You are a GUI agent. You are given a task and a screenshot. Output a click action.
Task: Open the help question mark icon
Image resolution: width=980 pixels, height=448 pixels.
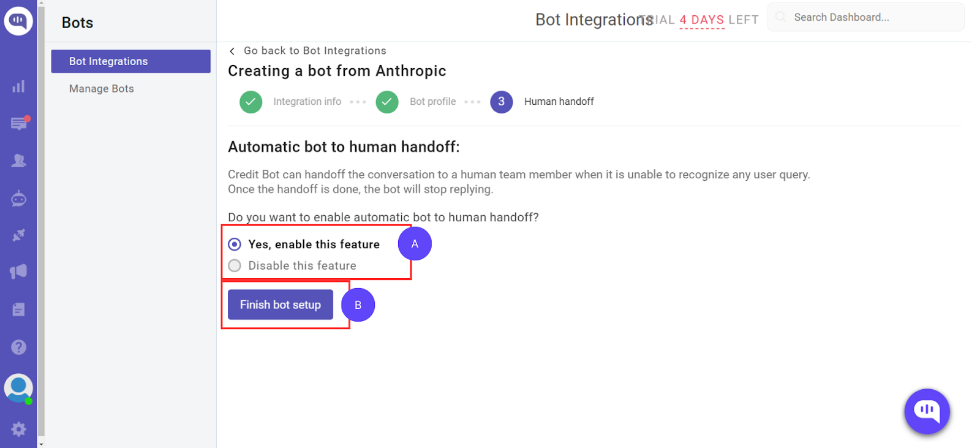click(19, 347)
